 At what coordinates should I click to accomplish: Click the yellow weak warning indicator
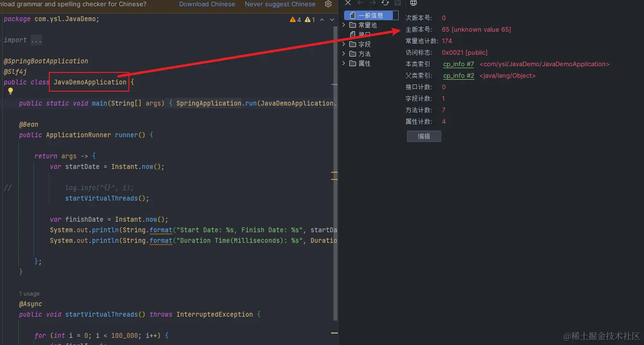point(310,20)
